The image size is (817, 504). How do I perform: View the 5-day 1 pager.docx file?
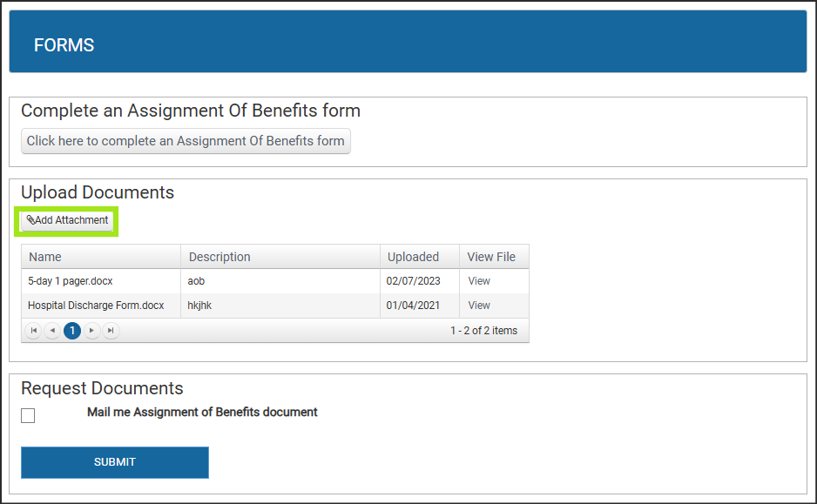coord(479,281)
